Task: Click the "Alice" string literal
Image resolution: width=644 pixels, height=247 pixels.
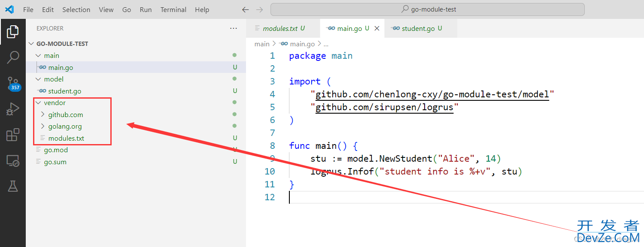Action: pos(456,159)
